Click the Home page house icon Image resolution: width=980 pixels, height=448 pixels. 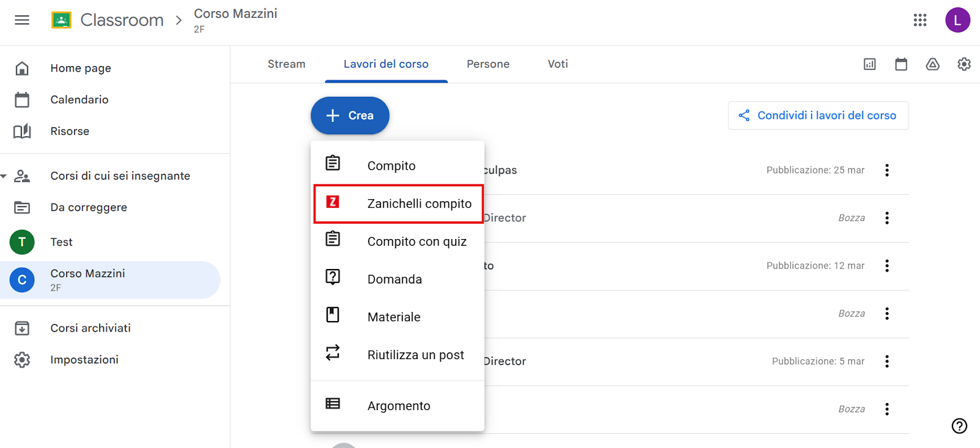click(22, 68)
